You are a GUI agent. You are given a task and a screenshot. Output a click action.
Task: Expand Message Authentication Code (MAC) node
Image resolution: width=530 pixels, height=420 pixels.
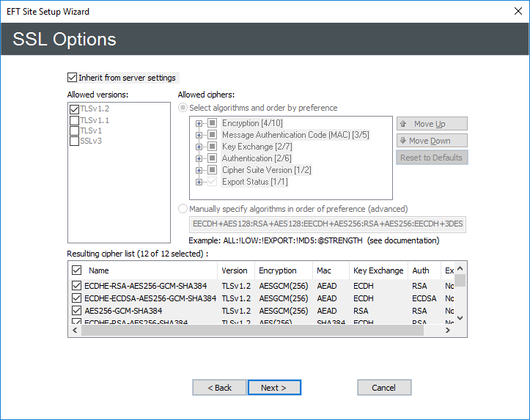point(199,135)
